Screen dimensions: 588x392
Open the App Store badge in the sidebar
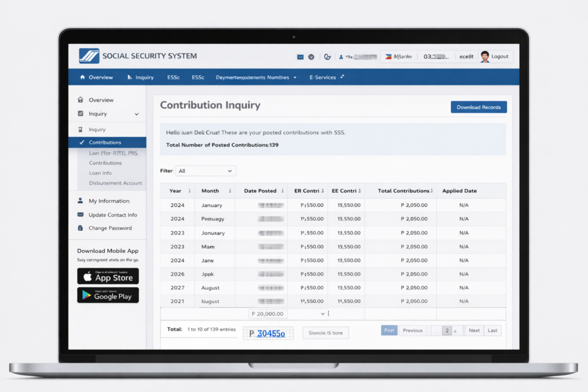108,276
